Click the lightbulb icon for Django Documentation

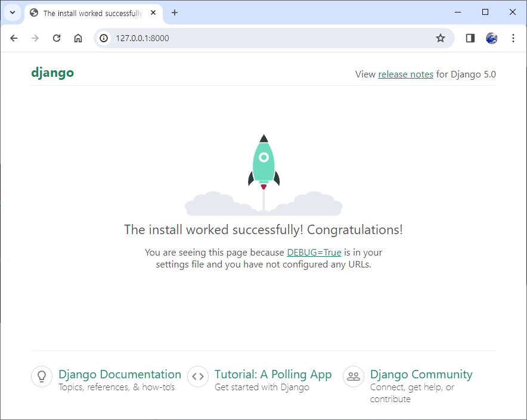[42, 377]
